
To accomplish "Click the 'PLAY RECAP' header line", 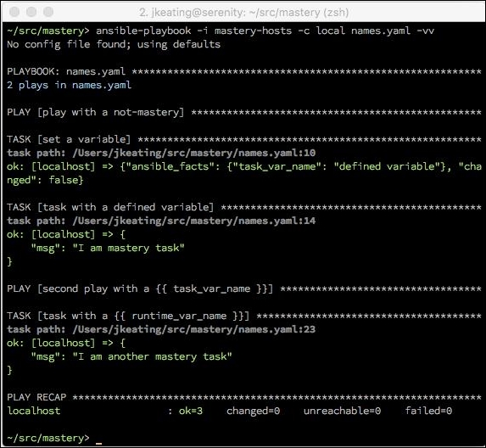I will [244, 397].
